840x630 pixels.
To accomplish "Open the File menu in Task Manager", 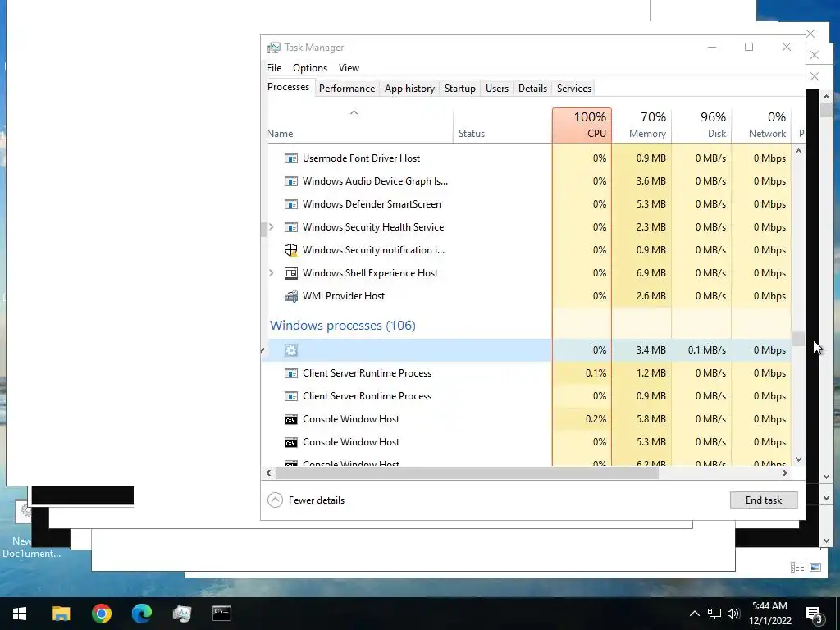I will [x=274, y=68].
